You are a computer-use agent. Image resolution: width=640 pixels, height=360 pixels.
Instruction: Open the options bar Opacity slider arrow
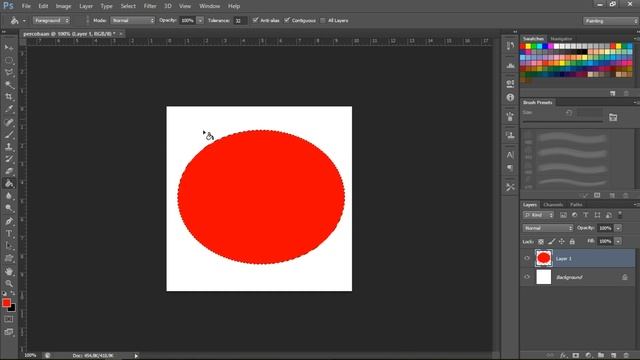click(x=200, y=20)
